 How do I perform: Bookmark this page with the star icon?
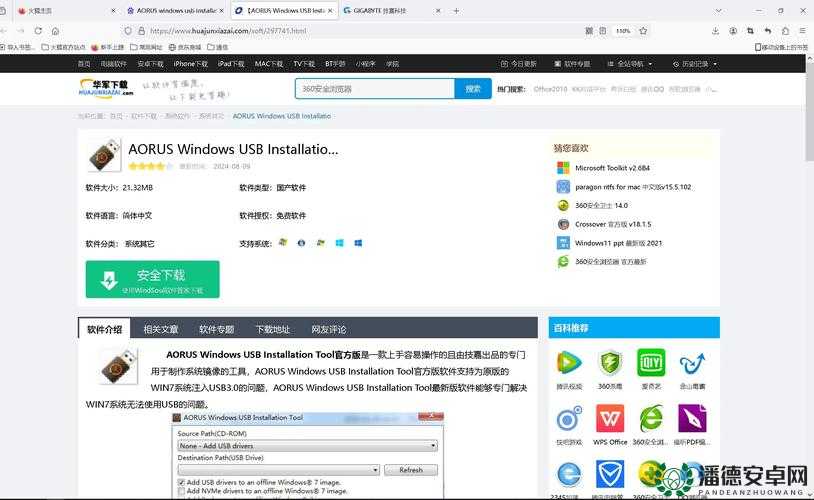tap(643, 31)
